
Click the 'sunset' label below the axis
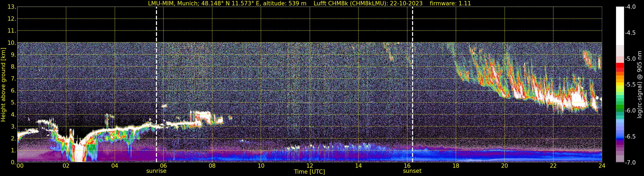(x=412, y=171)
